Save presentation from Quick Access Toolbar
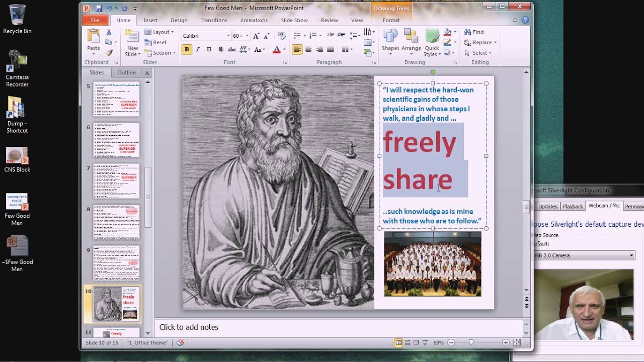This screenshot has width=644, height=362. pyautogui.click(x=99, y=8)
